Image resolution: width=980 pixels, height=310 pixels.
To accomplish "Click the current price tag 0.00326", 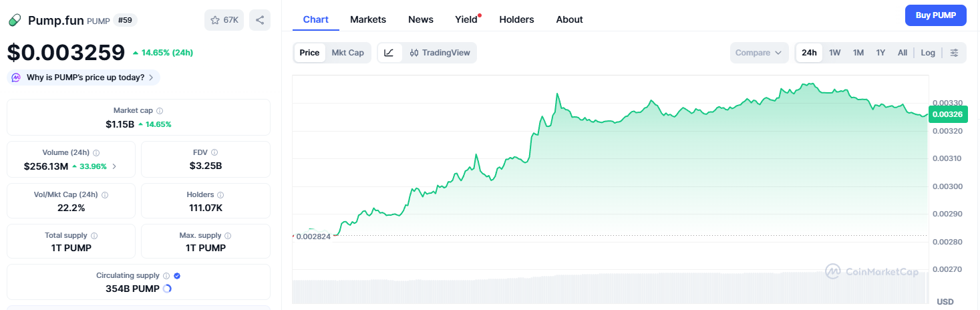I will pos(947,114).
